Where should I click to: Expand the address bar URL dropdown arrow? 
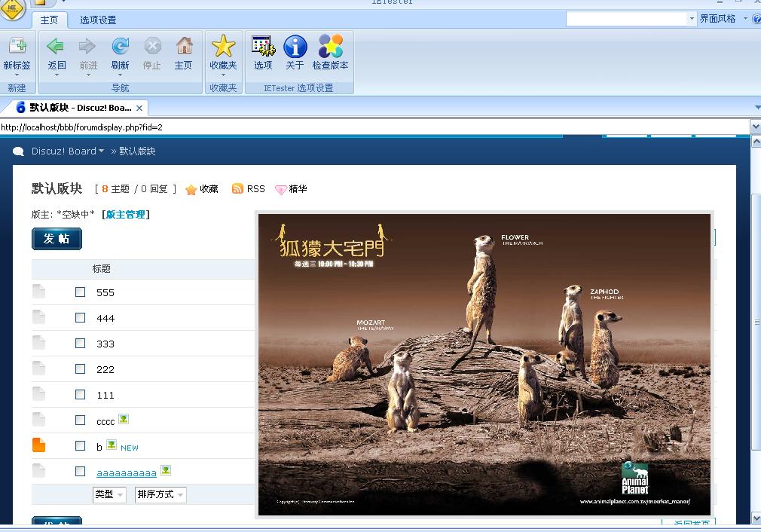[x=756, y=127]
